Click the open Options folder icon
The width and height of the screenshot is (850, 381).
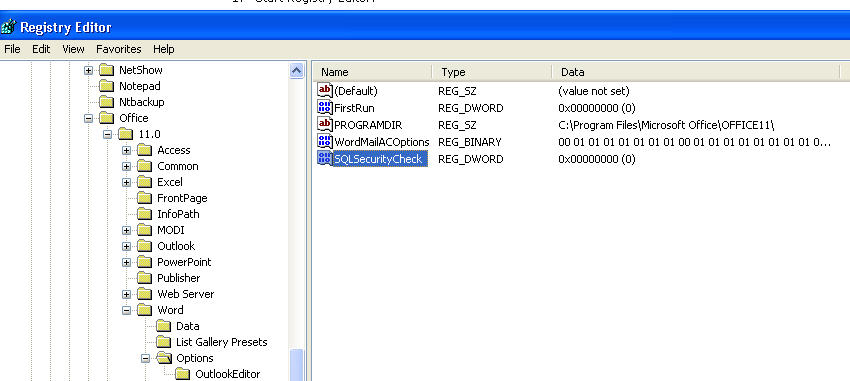pos(164,358)
